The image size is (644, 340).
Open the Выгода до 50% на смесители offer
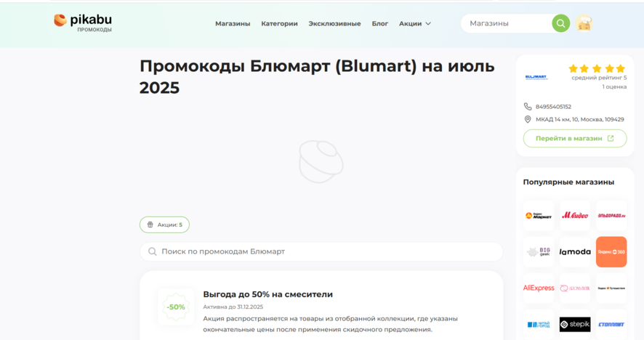pos(267,294)
